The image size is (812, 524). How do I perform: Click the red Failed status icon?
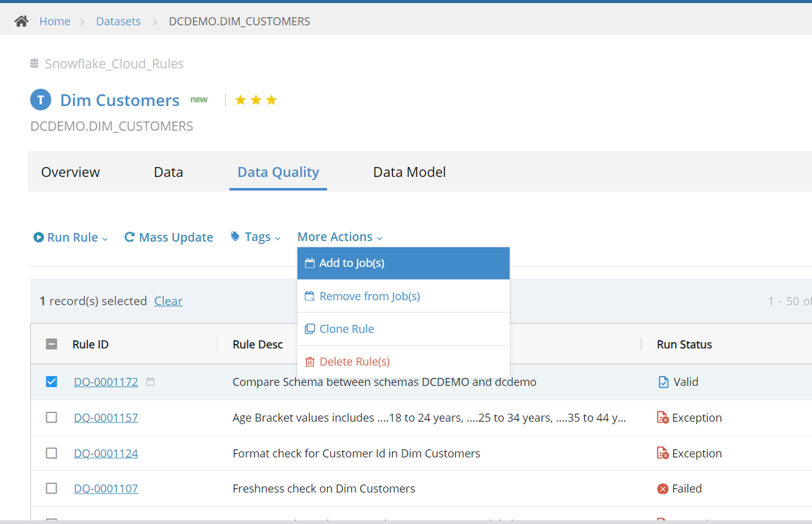click(663, 489)
